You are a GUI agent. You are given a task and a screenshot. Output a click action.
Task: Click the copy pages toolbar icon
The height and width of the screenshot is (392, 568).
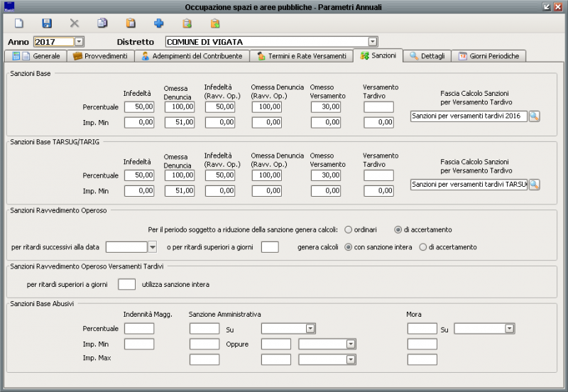pyautogui.click(x=102, y=23)
